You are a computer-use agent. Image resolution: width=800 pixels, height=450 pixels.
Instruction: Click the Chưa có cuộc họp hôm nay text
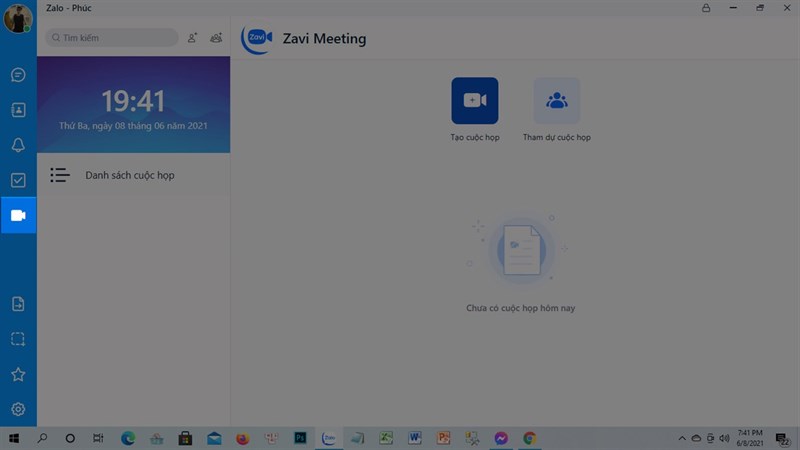[520, 308]
